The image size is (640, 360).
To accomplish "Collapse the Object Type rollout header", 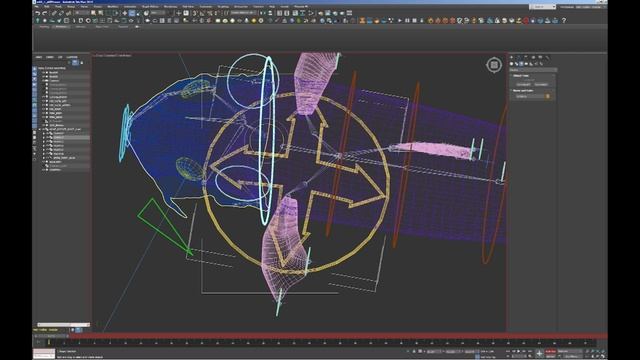I will 532,76.
